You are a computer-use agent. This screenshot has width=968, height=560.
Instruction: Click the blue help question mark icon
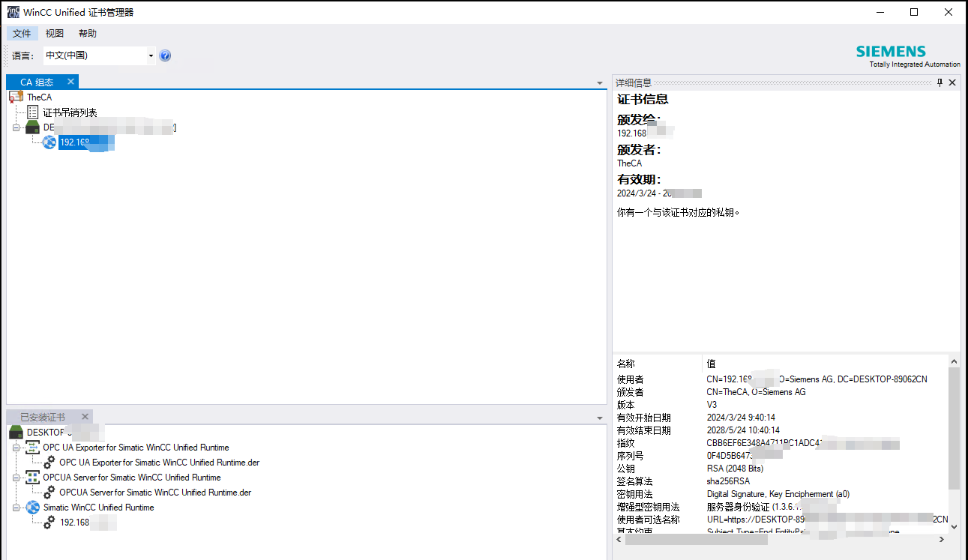[166, 55]
